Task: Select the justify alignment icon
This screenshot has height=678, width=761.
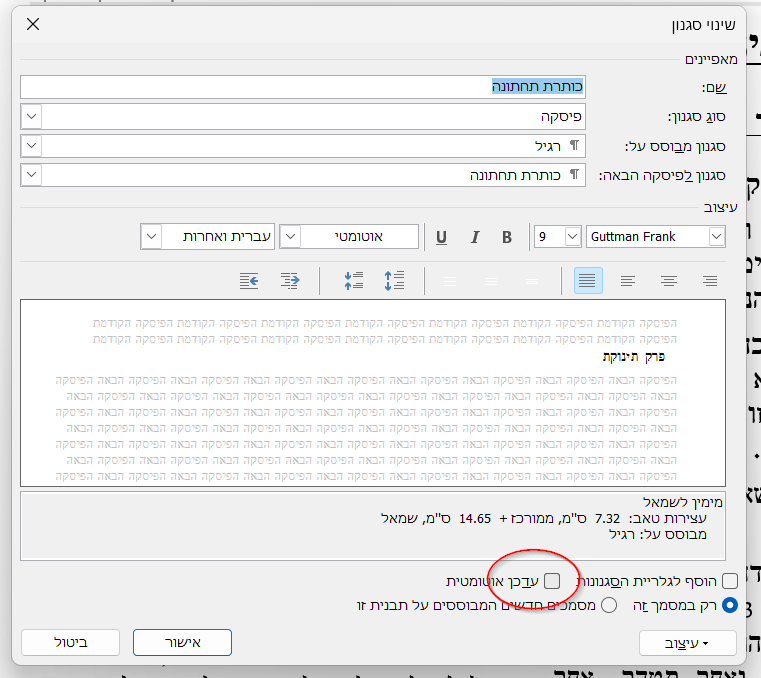Action: (x=588, y=281)
